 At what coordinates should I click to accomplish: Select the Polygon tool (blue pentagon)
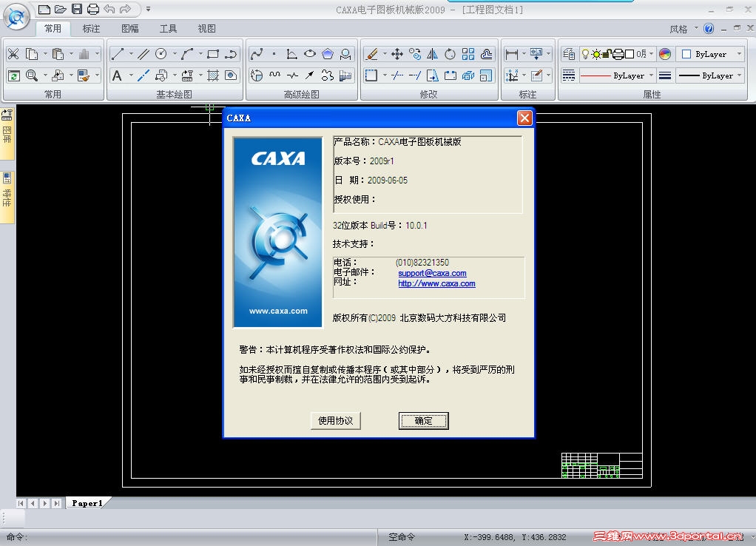pyautogui.click(x=328, y=54)
